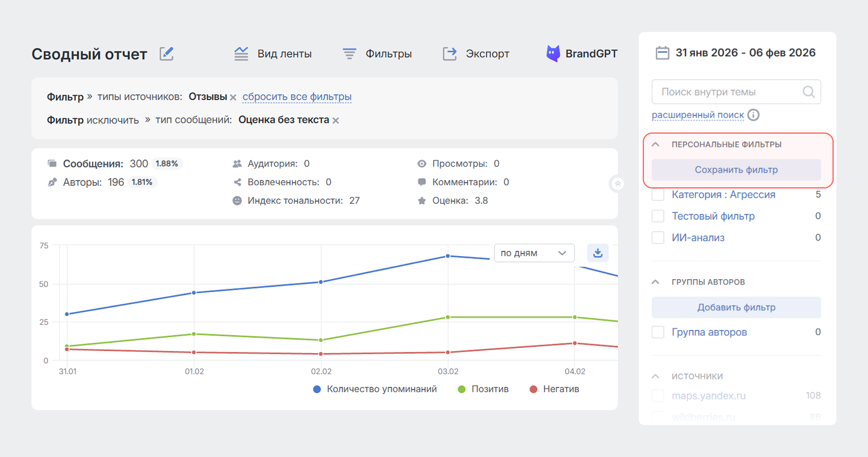868x457 pixels.
Task: Click the Сохранить фильтр button
Action: pos(736,170)
